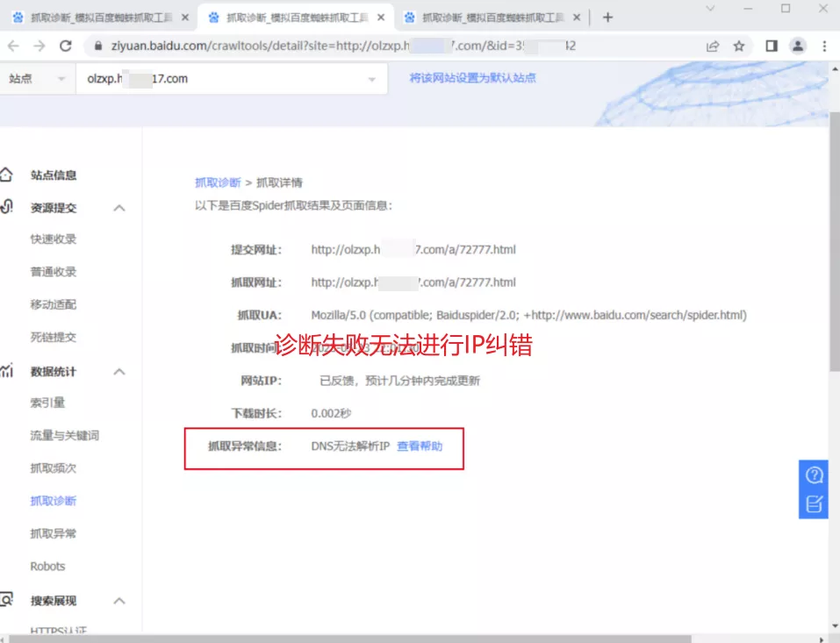
Task: Open 抓取异常 in the sidebar
Action: [x=54, y=533]
